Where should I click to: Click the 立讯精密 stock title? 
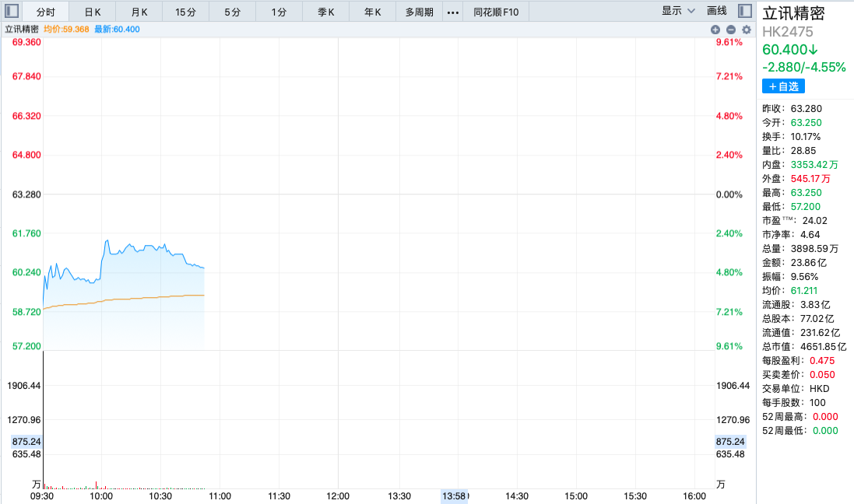(x=793, y=13)
